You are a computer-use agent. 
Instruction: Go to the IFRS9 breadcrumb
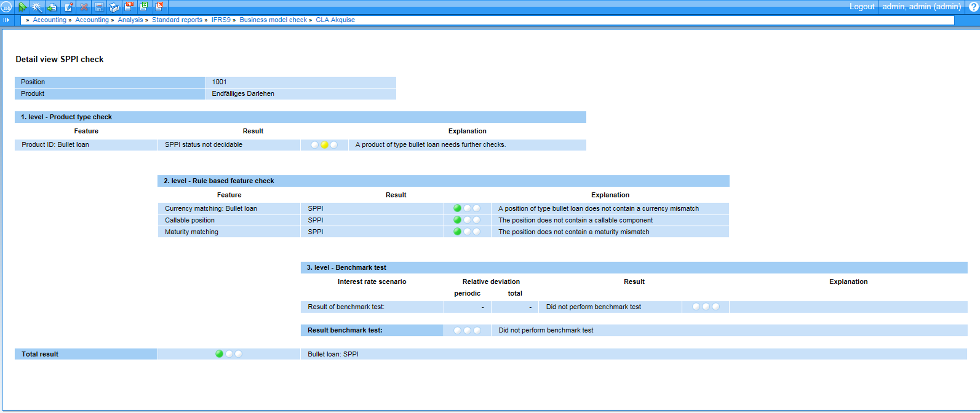coord(221,20)
